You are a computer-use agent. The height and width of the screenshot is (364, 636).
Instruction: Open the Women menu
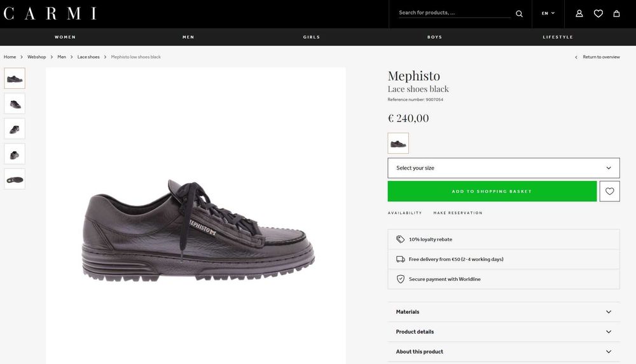pos(65,37)
